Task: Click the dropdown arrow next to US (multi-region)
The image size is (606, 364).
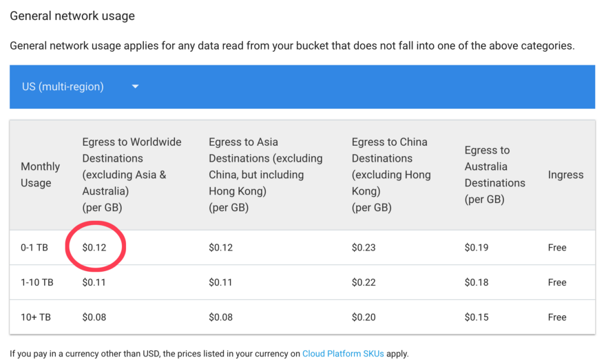Action: click(135, 87)
